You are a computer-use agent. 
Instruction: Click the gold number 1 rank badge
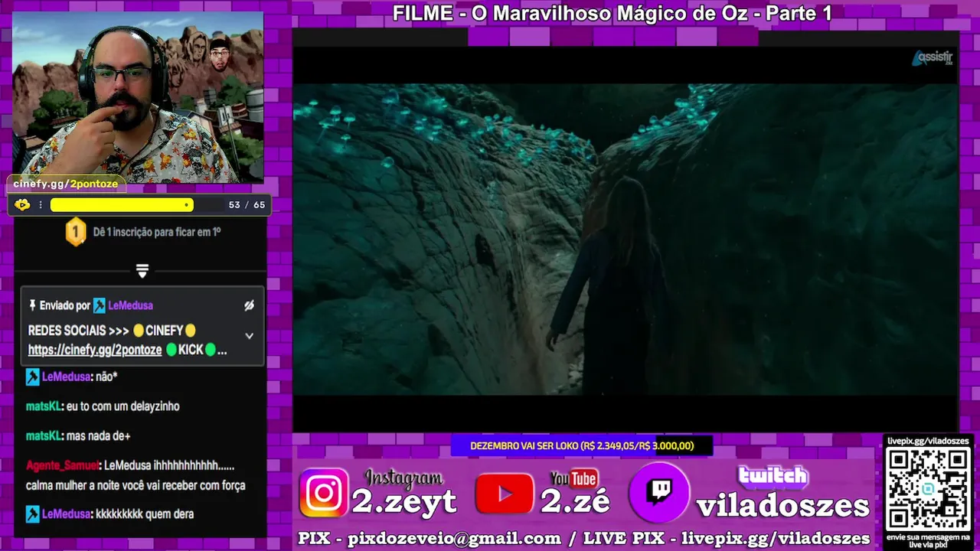75,232
